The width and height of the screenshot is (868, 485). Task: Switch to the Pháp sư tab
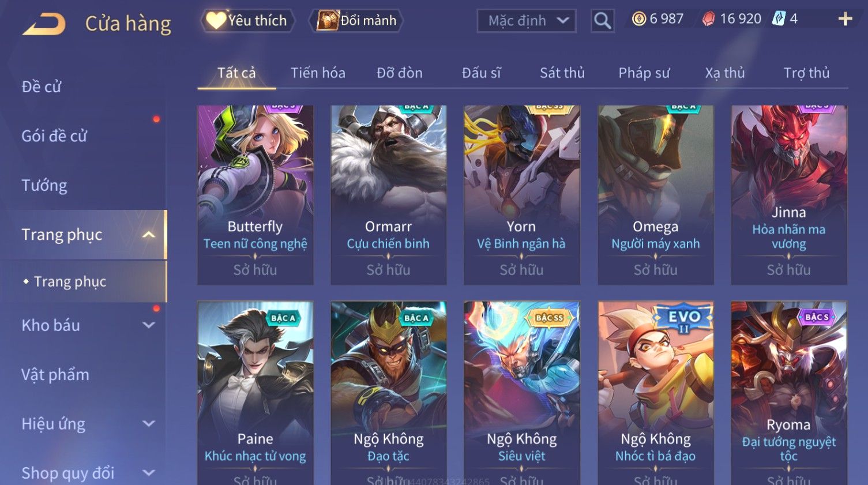[x=644, y=73]
